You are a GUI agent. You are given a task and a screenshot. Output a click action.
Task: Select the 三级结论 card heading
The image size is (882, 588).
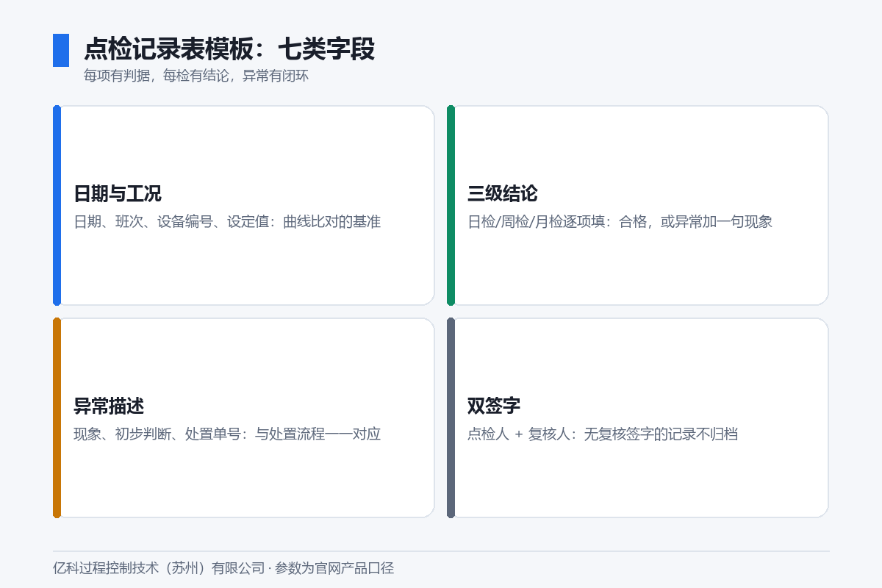tap(503, 194)
